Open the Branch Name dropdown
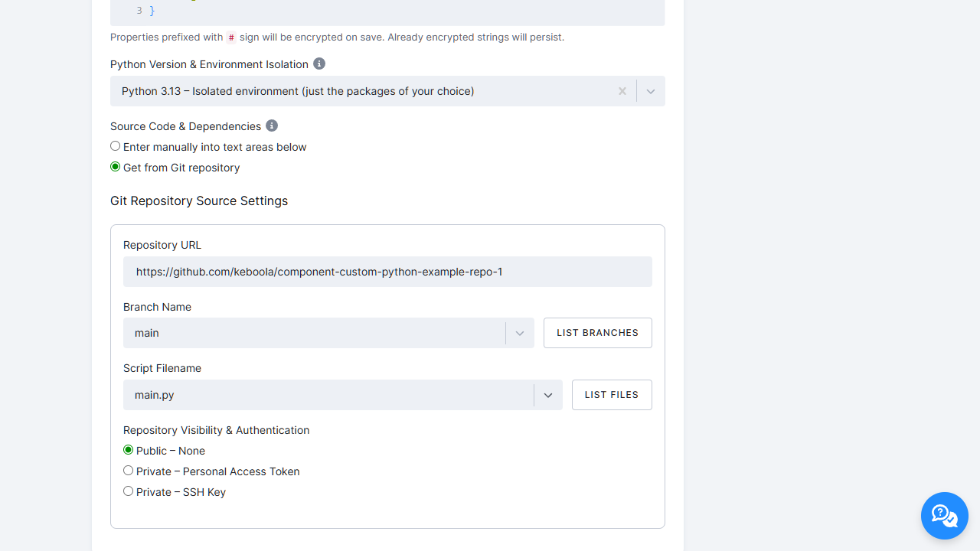The height and width of the screenshot is (551, 980). point(519,333)
